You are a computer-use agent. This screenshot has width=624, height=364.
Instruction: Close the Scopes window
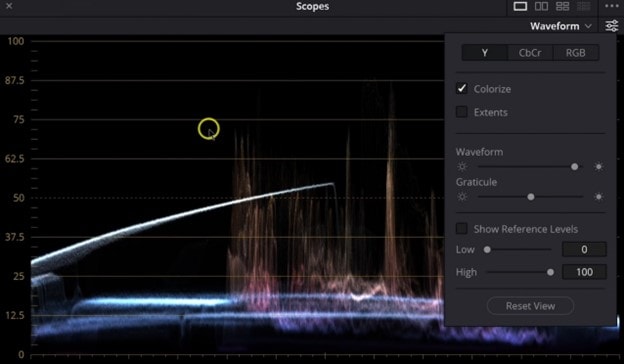[9, 6]
